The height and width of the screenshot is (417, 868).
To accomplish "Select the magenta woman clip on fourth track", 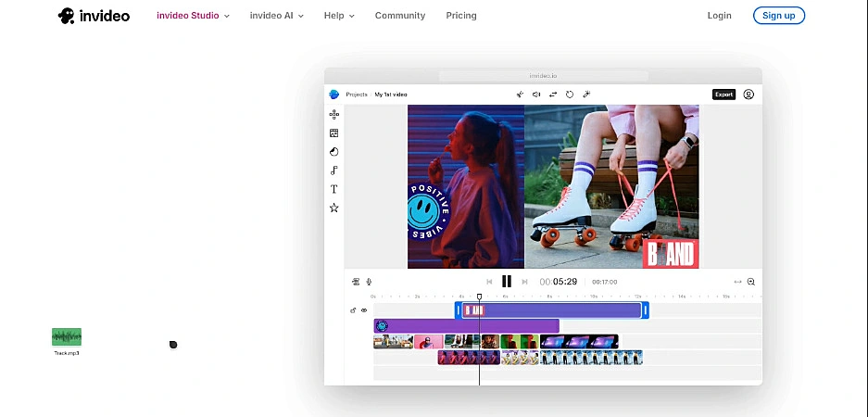I will click(x=469, y=357).
